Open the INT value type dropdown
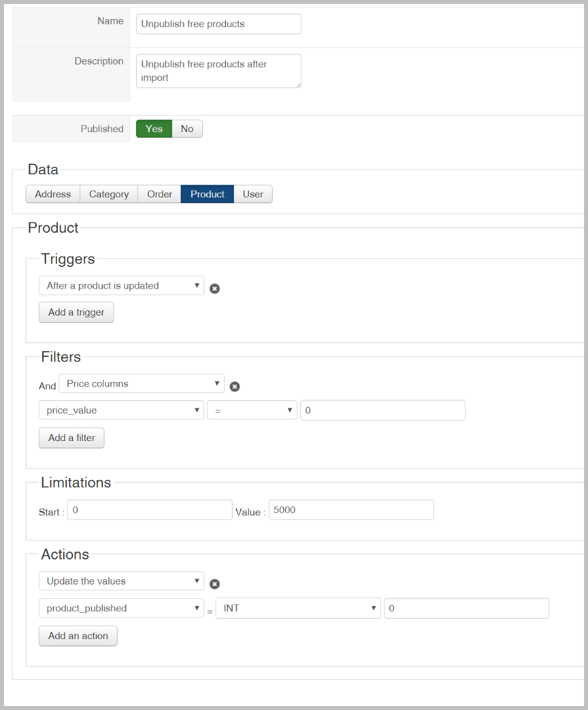This screenshot has height=710, width=588. pyautogui.click(x=298, y=608)
